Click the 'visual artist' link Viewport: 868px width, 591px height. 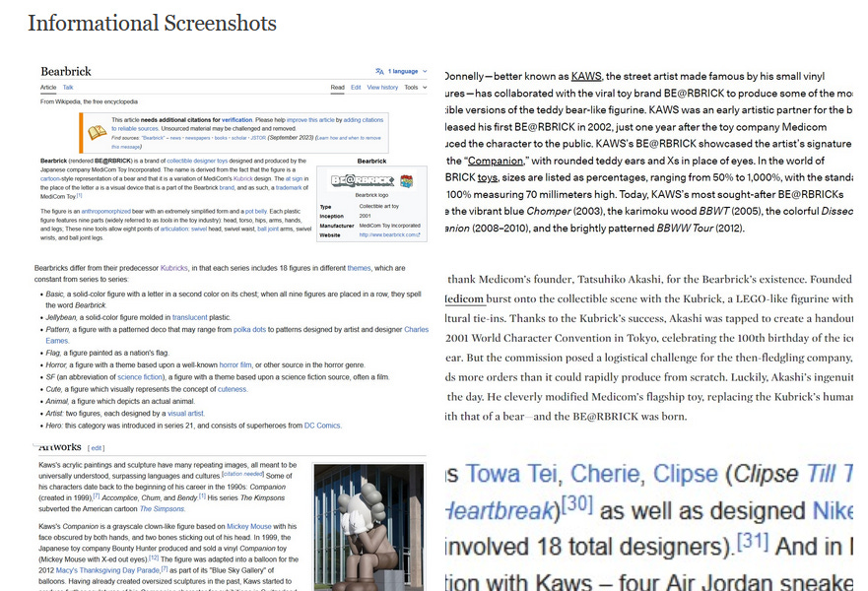[185, 414]
